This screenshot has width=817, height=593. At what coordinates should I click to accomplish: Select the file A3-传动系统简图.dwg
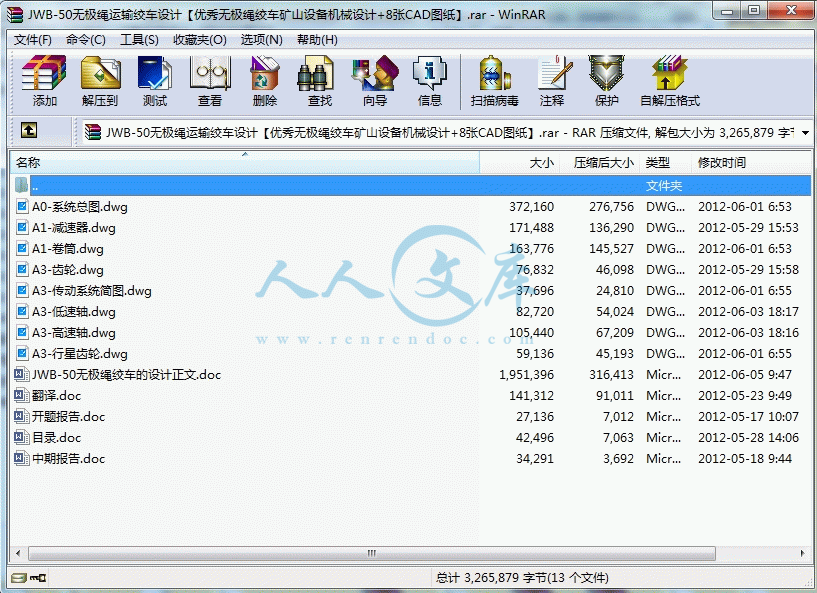point(92,291)
